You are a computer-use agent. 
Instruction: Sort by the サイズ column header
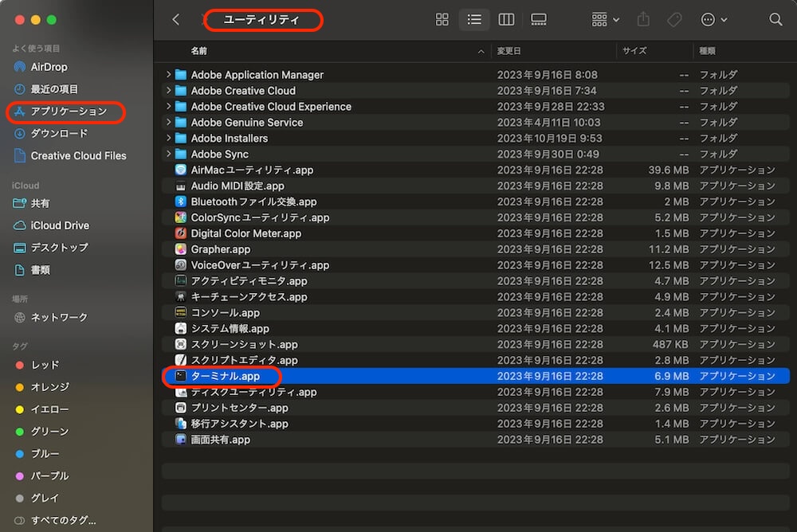click(x=634, y=51)
